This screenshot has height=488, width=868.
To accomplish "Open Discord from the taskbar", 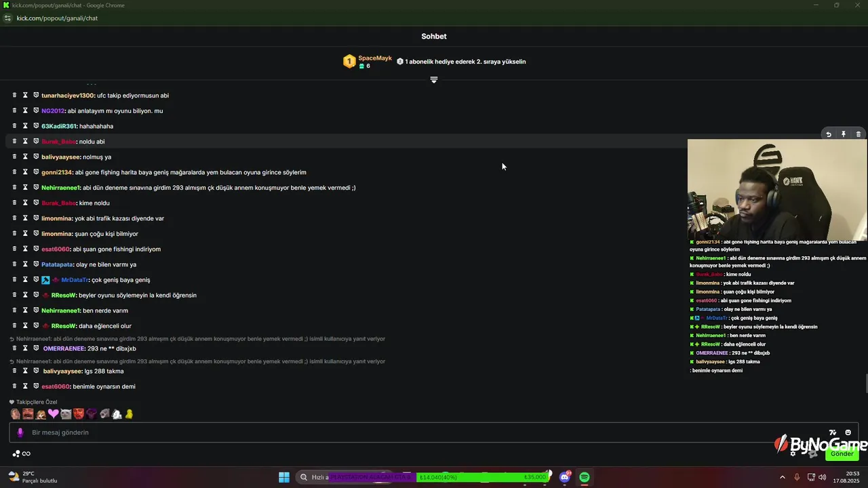I will [565, 477].
